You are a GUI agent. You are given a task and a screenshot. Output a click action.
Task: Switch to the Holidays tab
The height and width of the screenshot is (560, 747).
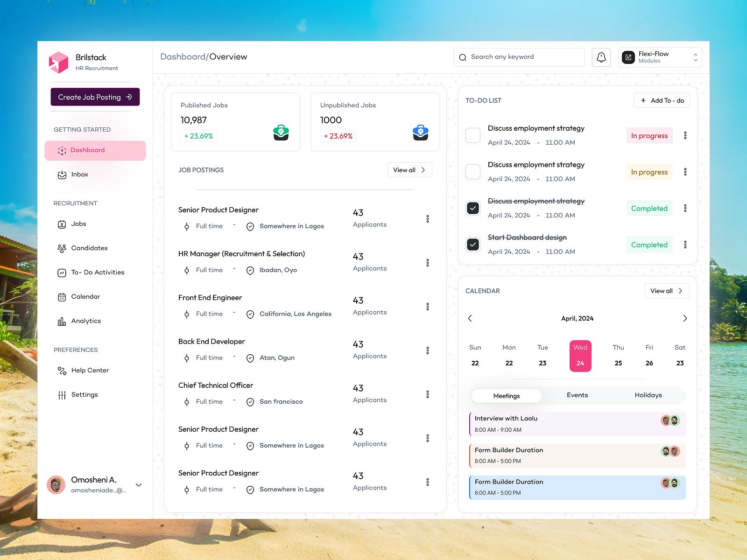coord(648,395)
